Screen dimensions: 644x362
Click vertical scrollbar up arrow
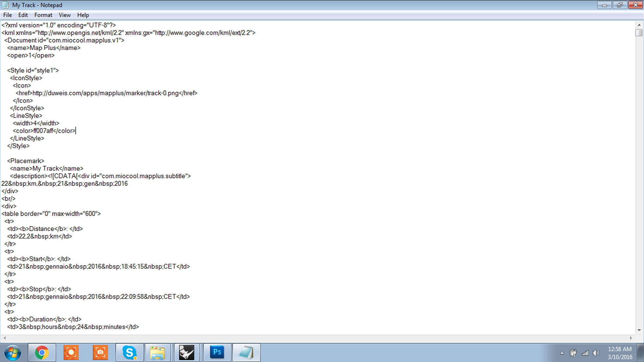(639, 25)
